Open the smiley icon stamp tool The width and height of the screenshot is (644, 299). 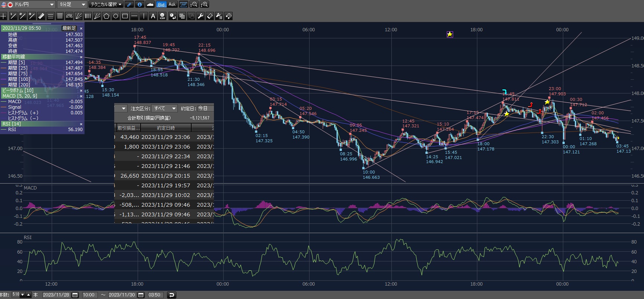162,16
